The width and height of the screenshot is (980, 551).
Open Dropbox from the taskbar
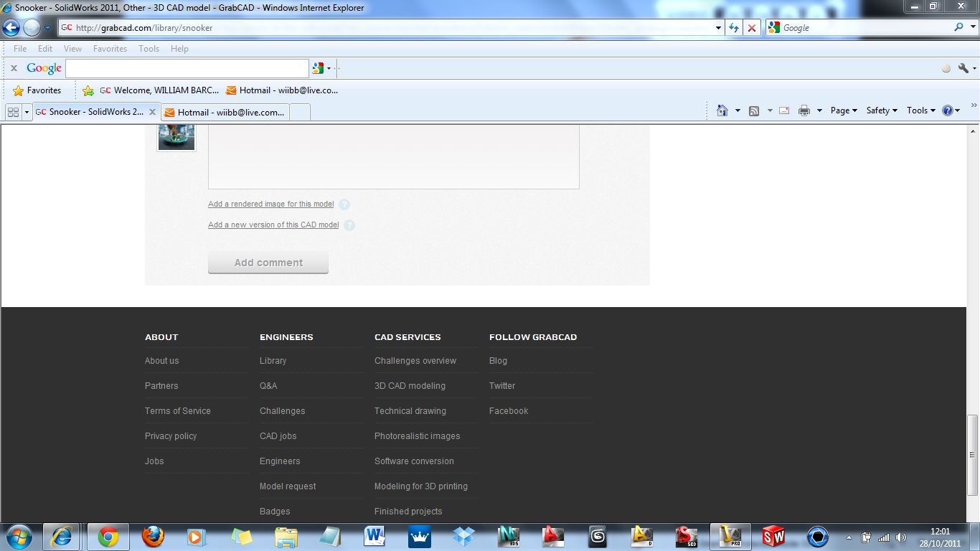pyautogui.click(x=463, y=537)
